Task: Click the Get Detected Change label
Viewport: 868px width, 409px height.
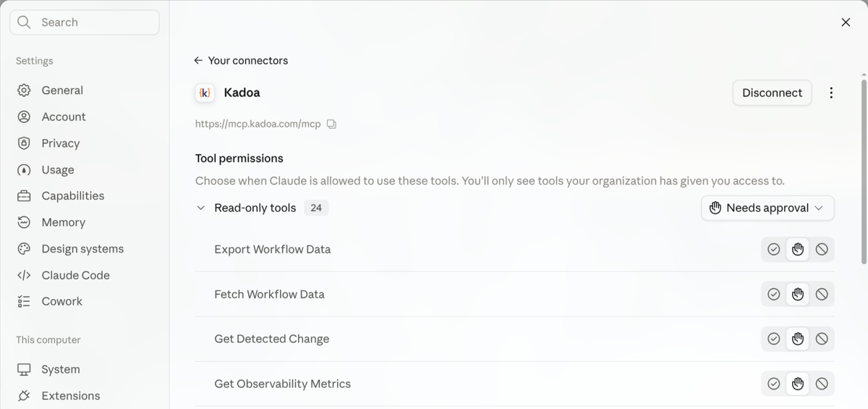Action: pyautogui.click(x=272, y=339)
